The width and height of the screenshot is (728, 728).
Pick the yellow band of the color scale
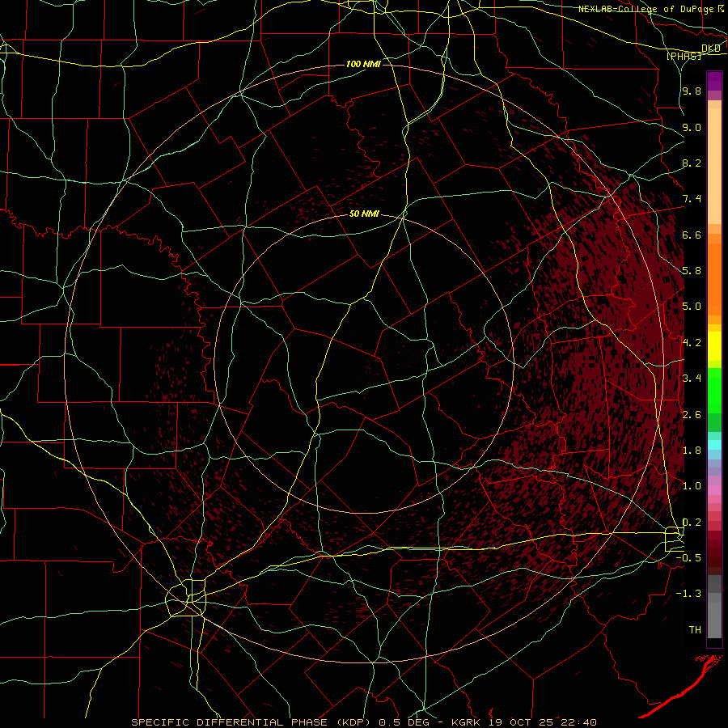(714, 346)
